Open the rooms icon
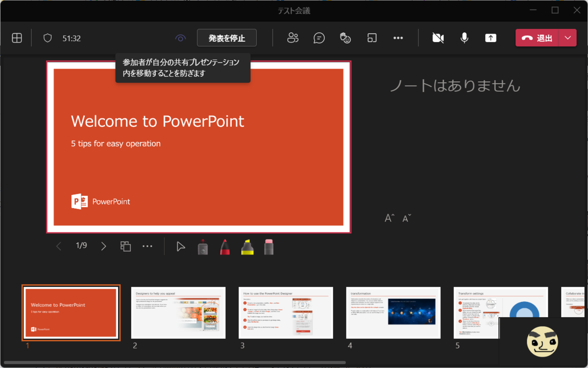588x368 pixels. [x=372, y=38]
